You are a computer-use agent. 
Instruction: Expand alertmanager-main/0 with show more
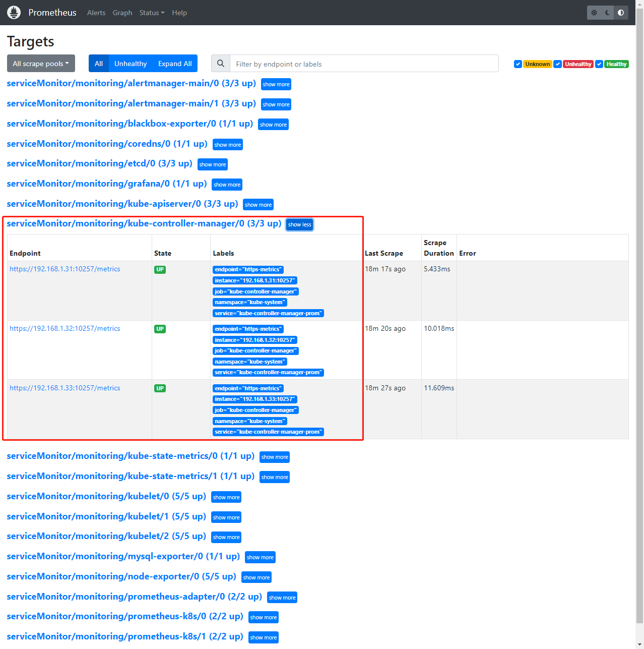276,84
